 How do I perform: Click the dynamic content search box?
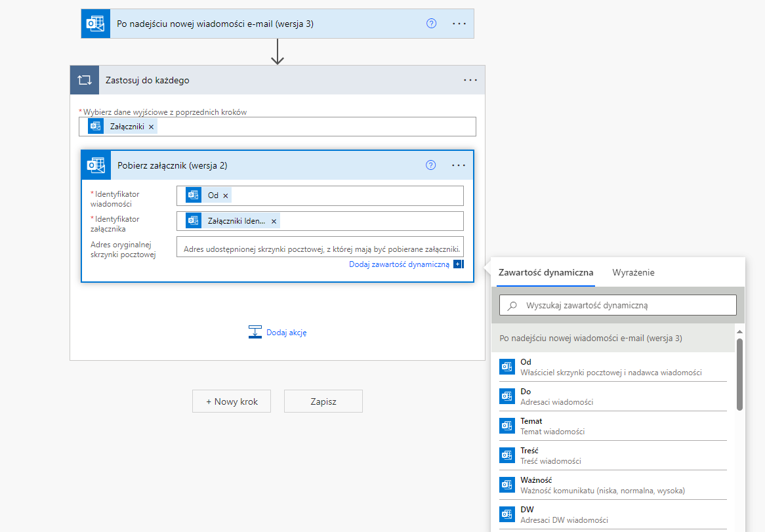(x=618, y=305)
